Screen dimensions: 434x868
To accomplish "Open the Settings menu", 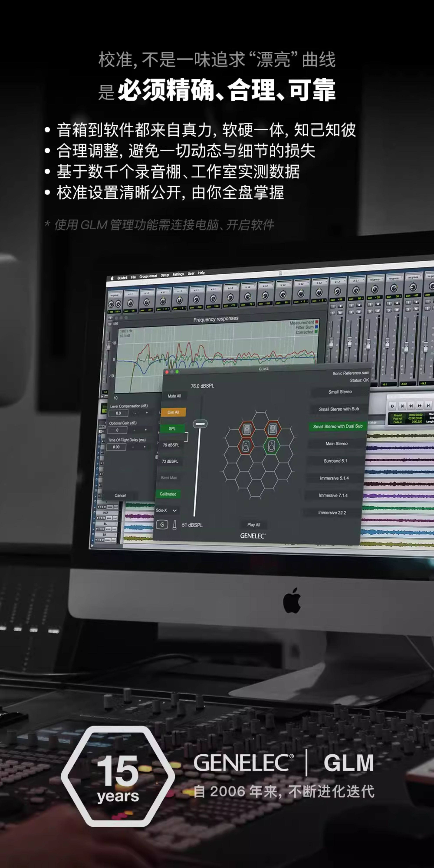I will [x=178, y=275].
